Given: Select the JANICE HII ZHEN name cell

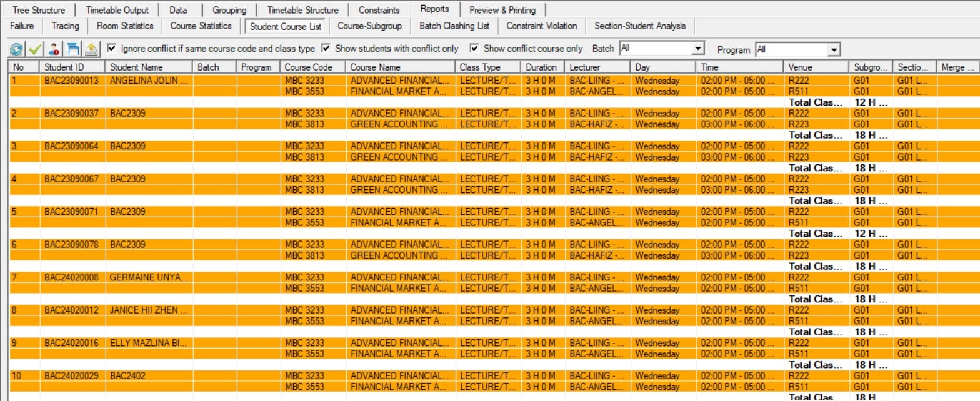Looking at the screenshot, I should click(x=149, y=310).
